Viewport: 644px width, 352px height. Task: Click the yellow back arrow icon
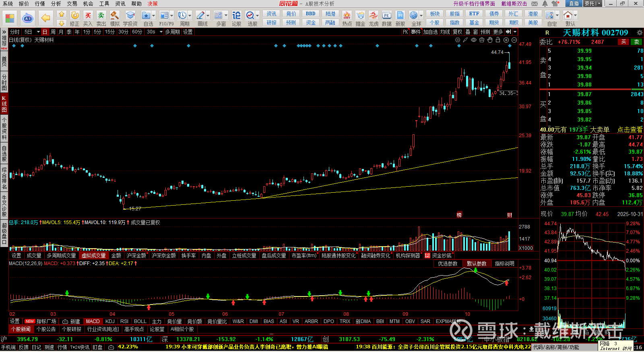46,18
